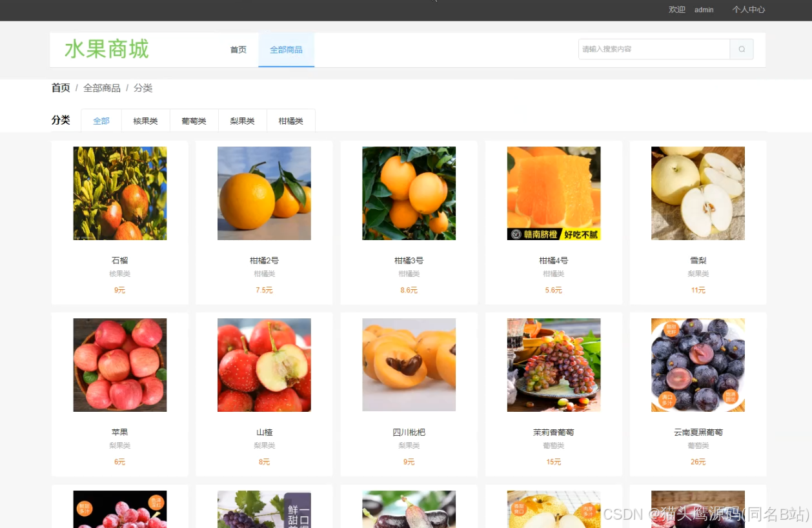Click the 柑橘4号 product name
The height and width of the screenshot is (528, 812).
click(x=554, y=261)
